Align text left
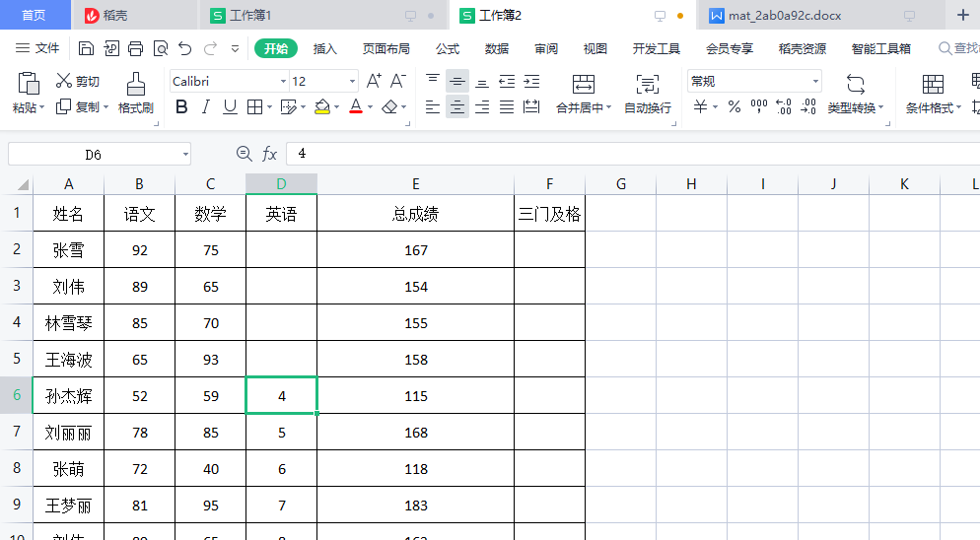Viewport: 980px width, 540px height. coord(433,106)
